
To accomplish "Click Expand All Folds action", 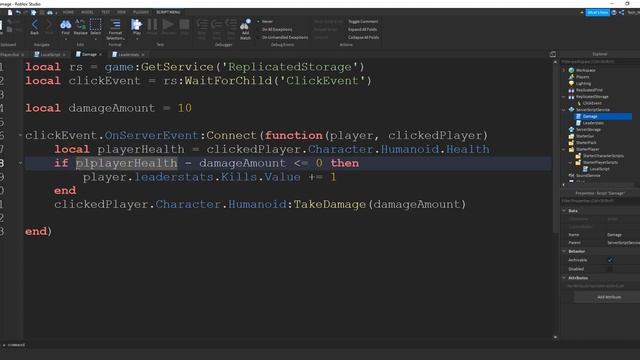I will click(x=362, y=29).
